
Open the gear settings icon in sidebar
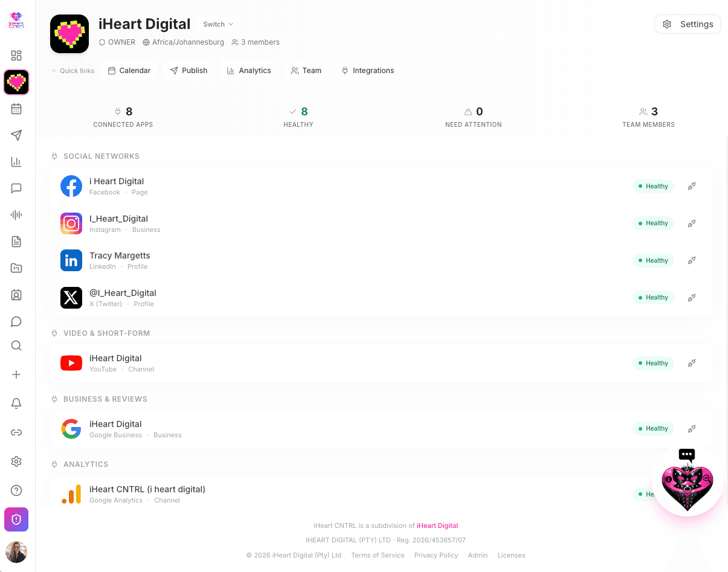coord(16,461)
